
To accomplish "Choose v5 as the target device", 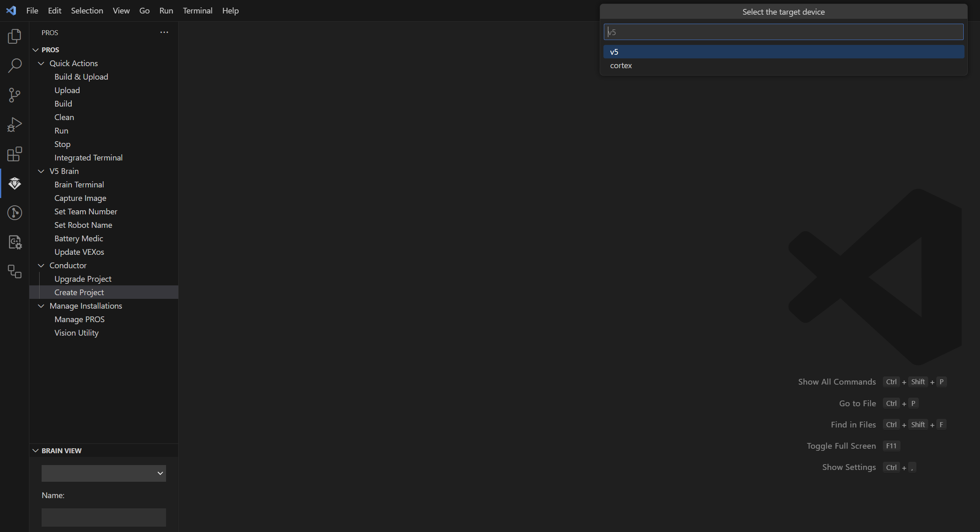I will pos(784,52).
